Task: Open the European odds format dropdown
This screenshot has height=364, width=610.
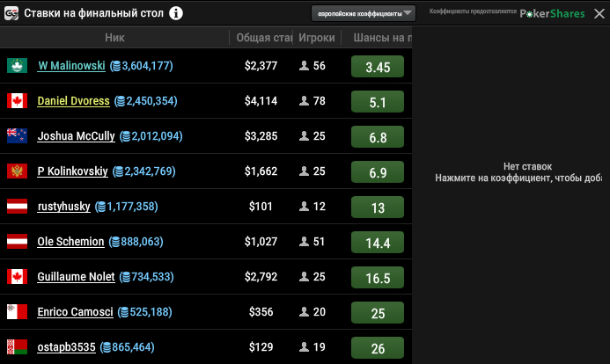Action: tap(364, 13)
